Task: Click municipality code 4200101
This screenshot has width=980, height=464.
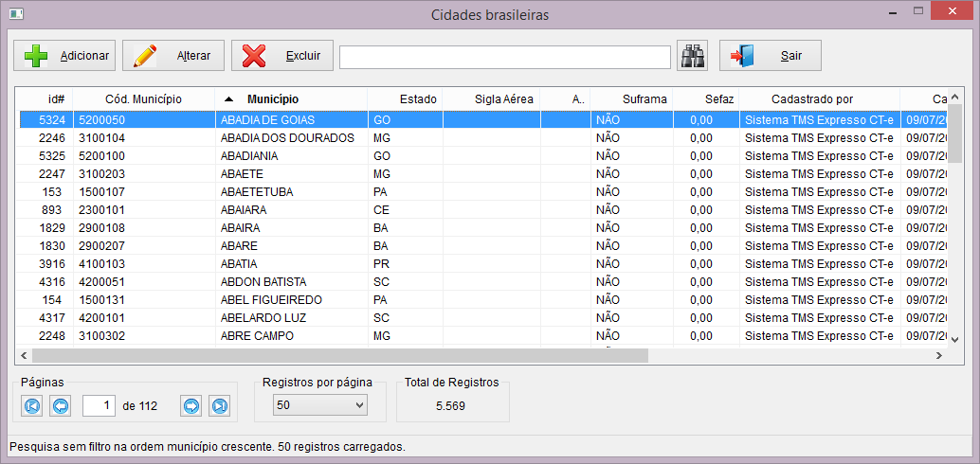Action: [101, 318]
